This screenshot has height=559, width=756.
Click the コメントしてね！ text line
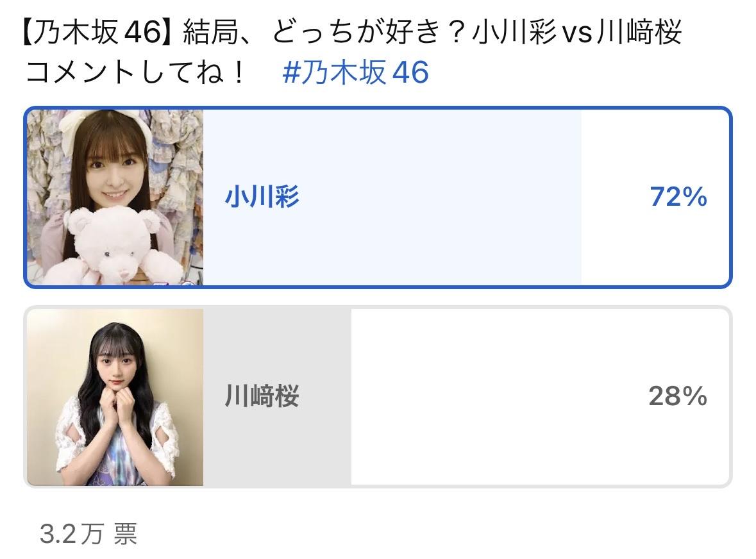[135, 72]
